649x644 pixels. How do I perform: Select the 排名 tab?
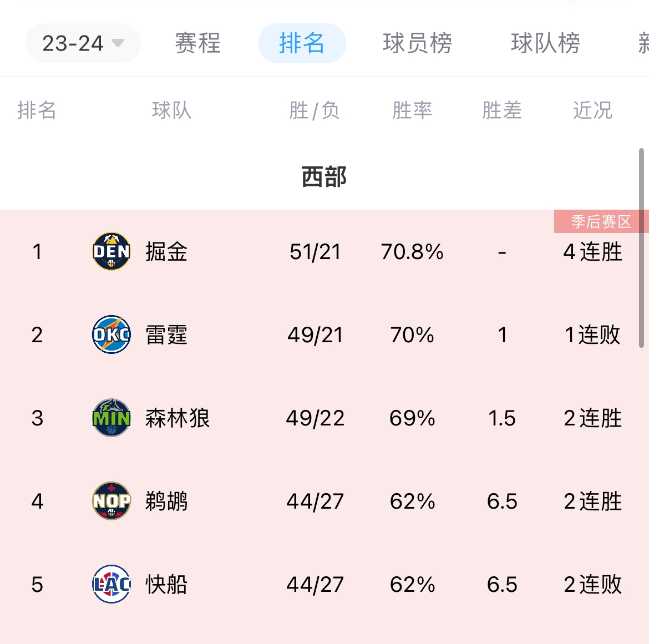coord(302,43)
